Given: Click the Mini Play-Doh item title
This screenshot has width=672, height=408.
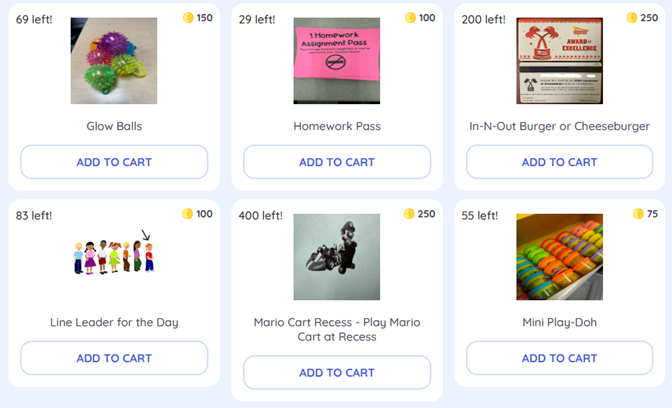Looking at the screenshot, I should pyautogui.click(x=559, y=323).
